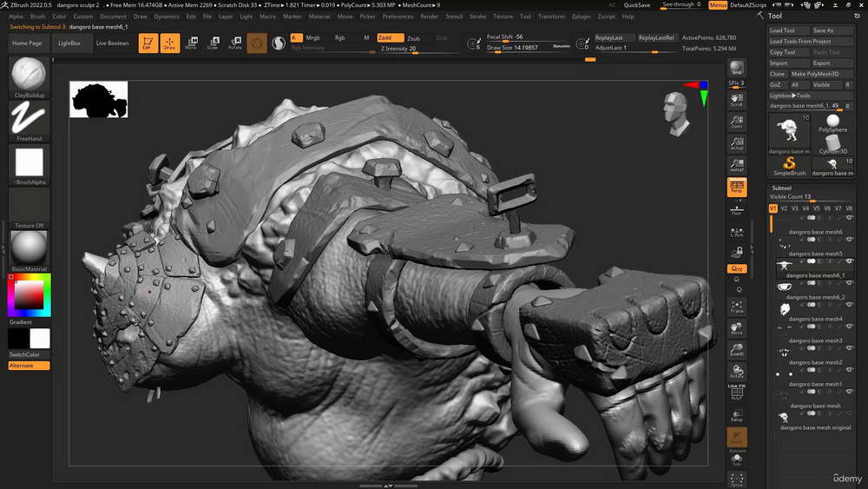Click the Load Tool button

tap(788, 30)
